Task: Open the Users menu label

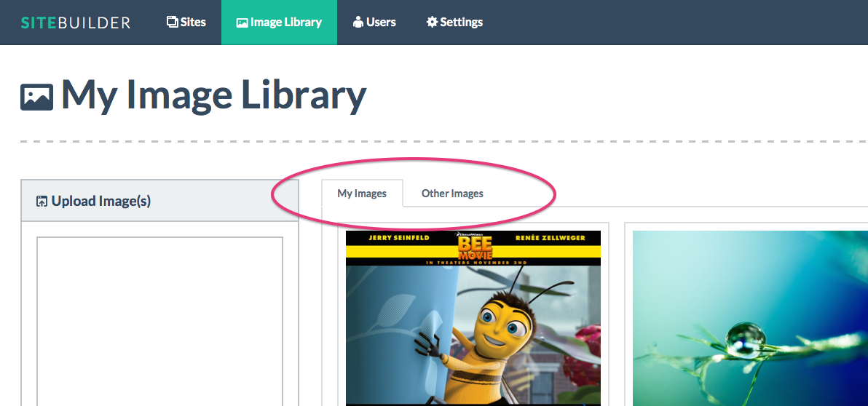Action: pos(381,22)
